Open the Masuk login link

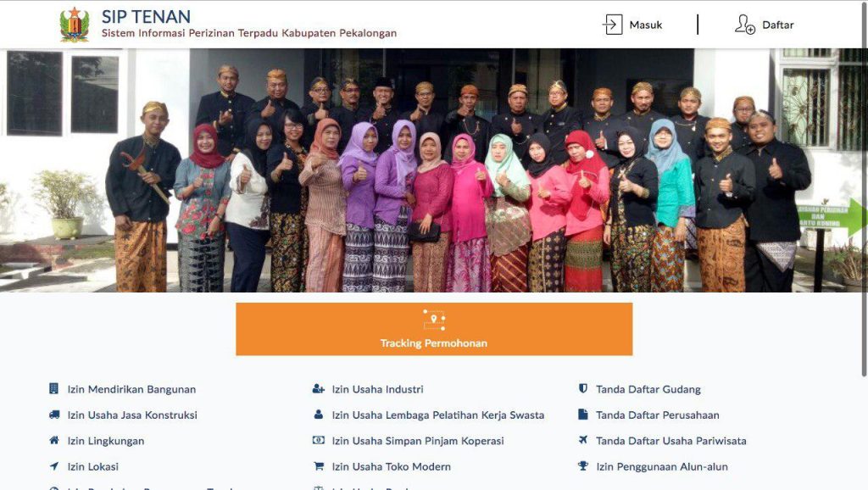pos(645,25)
